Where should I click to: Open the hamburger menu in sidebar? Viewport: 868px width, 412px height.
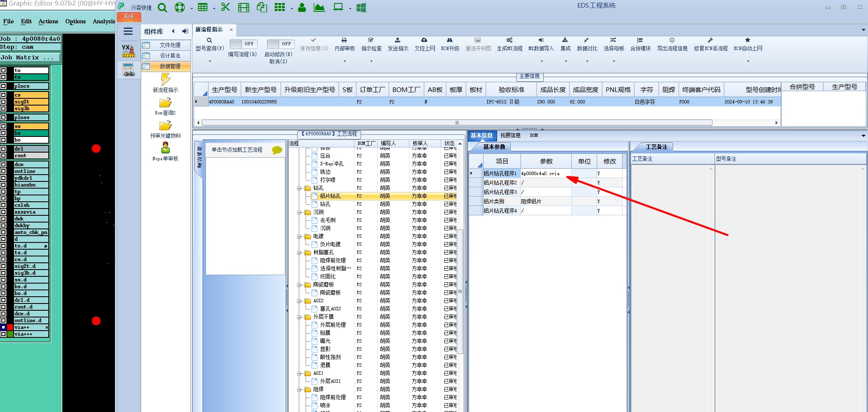pos(128,31)
